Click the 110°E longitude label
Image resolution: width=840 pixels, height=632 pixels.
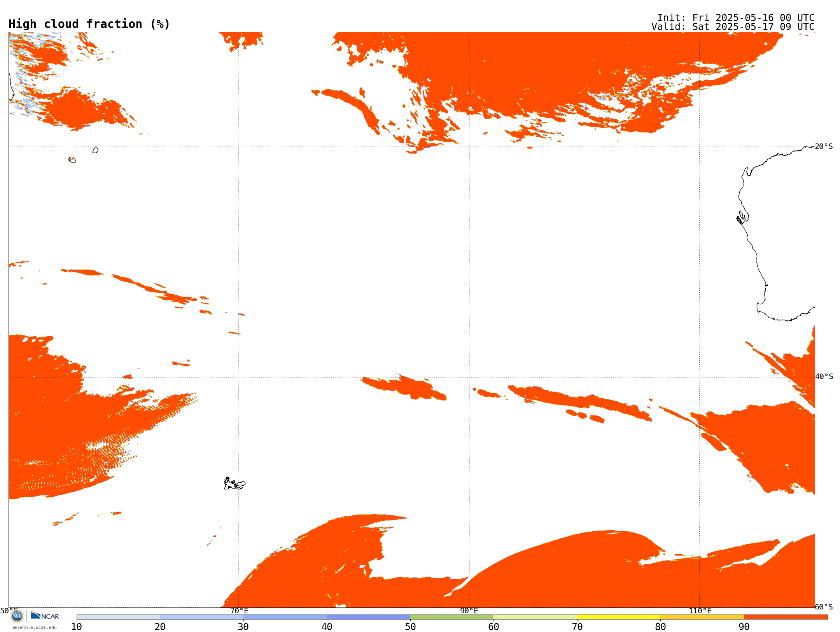pos(700,611)
